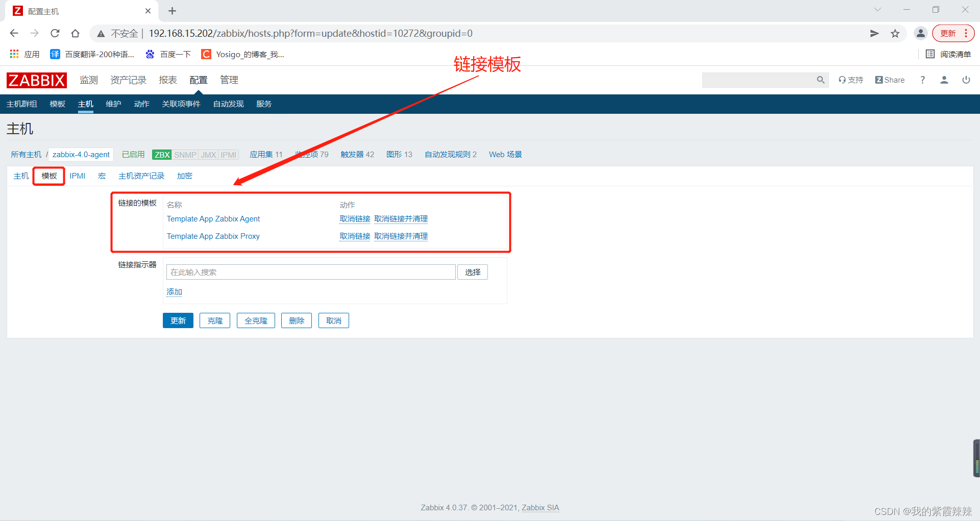This screenshot has width=980, height=521.
Task: Click the blue 更新 form button
Action: pyautogui.click(x=178, y=320)
